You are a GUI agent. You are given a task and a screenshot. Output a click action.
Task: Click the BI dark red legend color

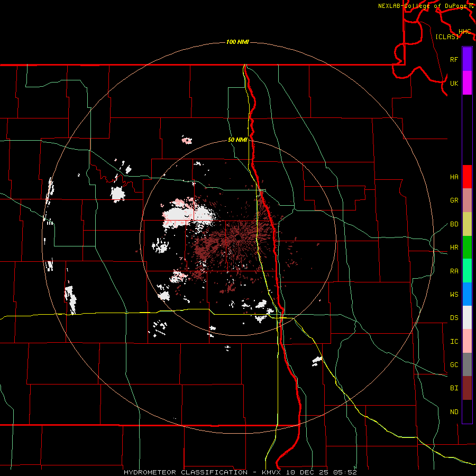(467, 388)
